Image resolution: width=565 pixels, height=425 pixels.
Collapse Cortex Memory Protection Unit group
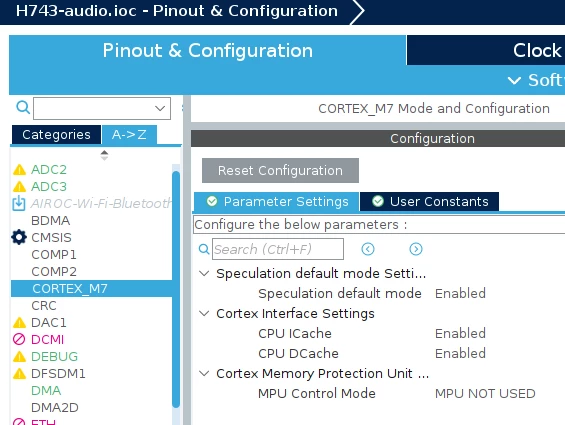pos(204,373)
